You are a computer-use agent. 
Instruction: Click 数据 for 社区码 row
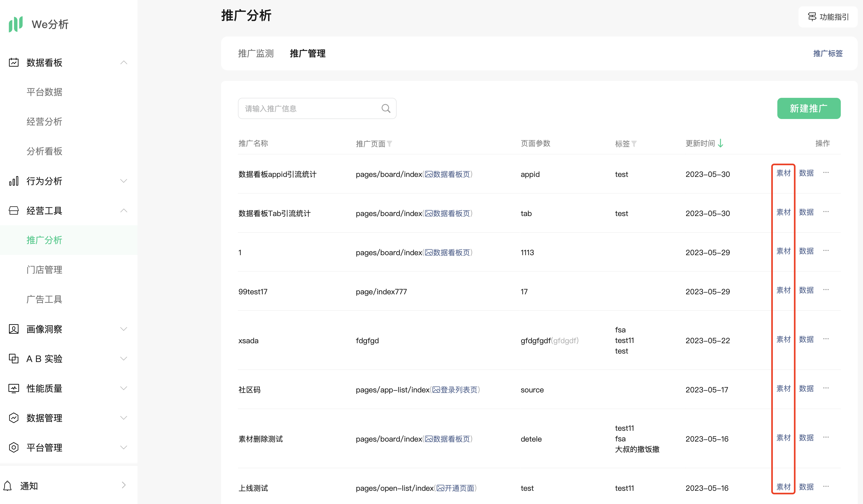click(x=806, y=388)
